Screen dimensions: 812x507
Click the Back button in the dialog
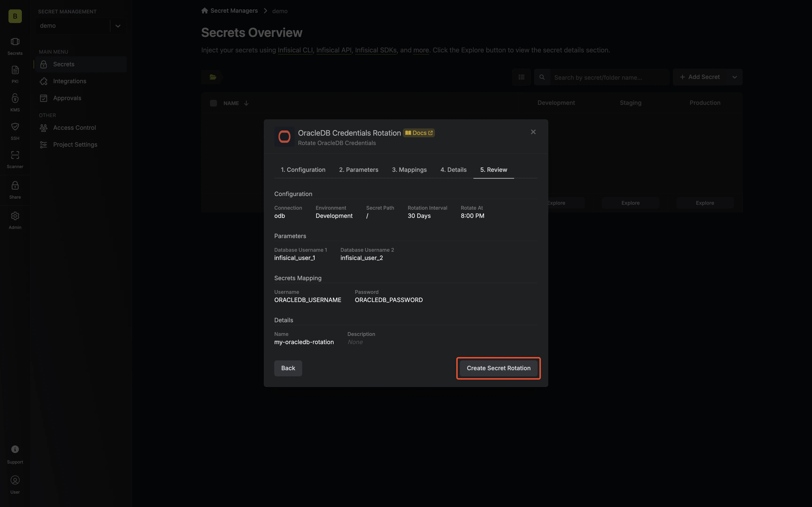288,368
